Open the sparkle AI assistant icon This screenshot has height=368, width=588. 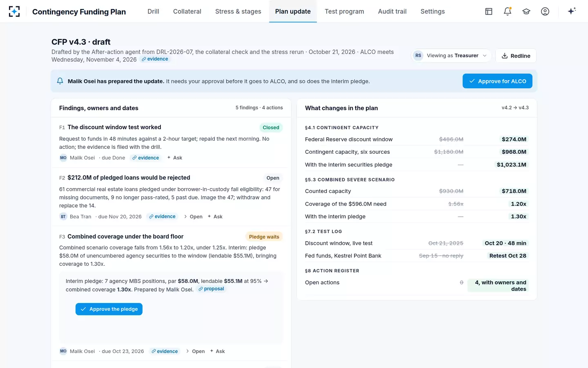point(572,11)
